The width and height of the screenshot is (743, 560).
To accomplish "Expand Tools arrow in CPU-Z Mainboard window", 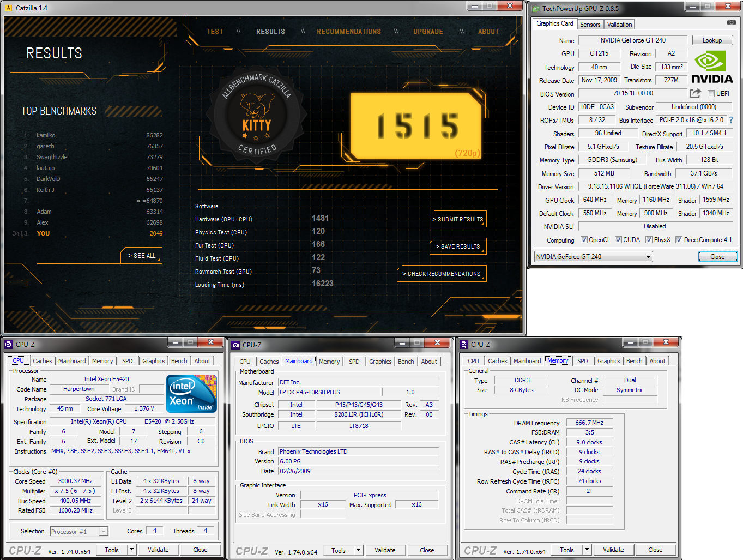I will click(358, 550).
